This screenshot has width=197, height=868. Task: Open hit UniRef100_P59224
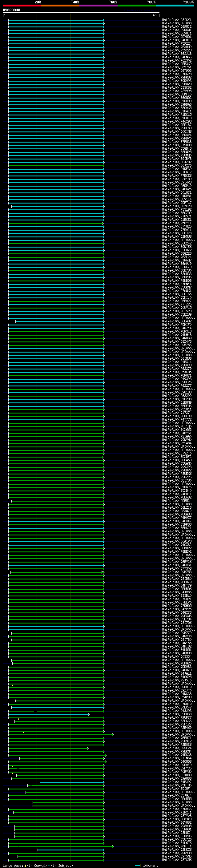(x=177, y=43)
